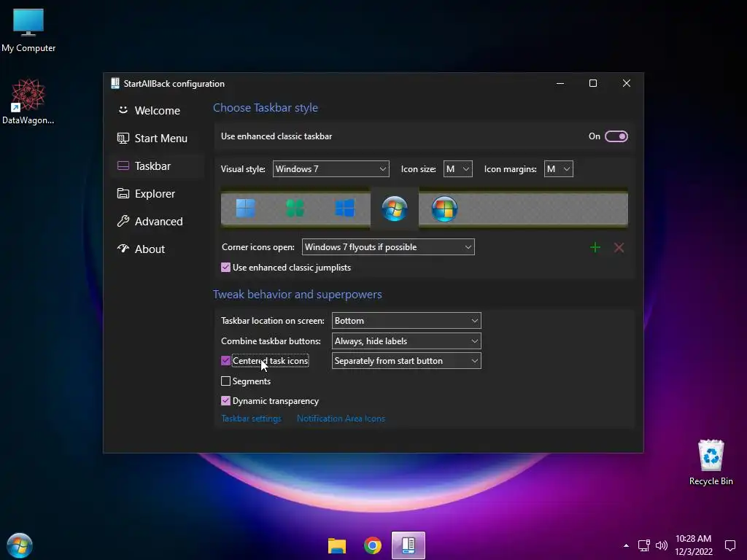Pick the Windows 10 flat blue logo

344,209
